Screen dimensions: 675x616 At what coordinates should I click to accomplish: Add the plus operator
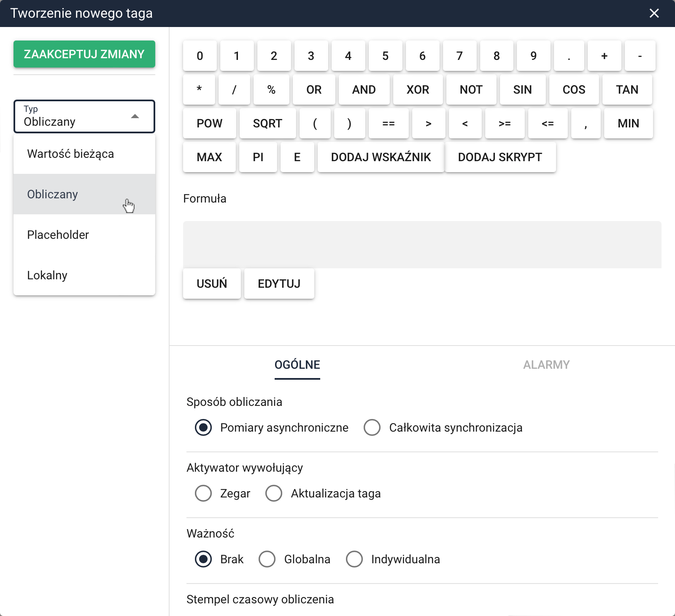(x=605, y=56)
